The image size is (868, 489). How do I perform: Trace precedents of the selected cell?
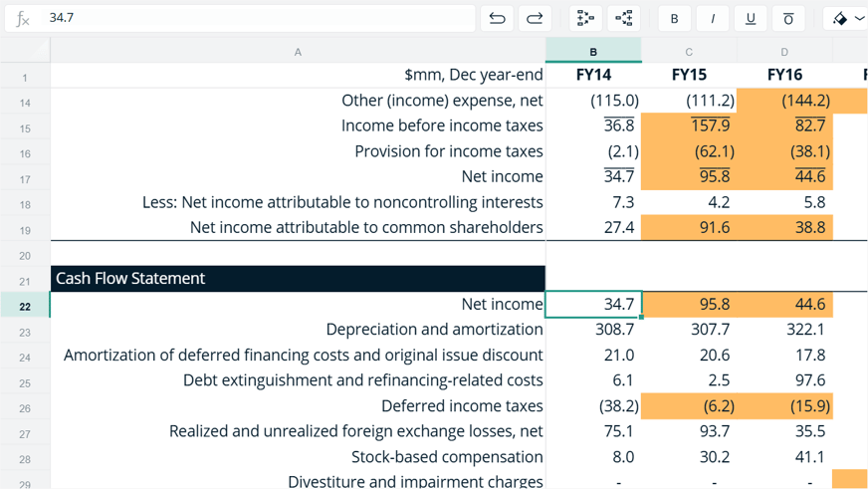[585, 18]
